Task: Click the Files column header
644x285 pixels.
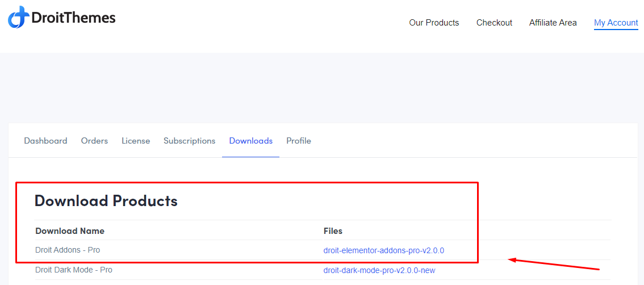Action: point(333,231)
